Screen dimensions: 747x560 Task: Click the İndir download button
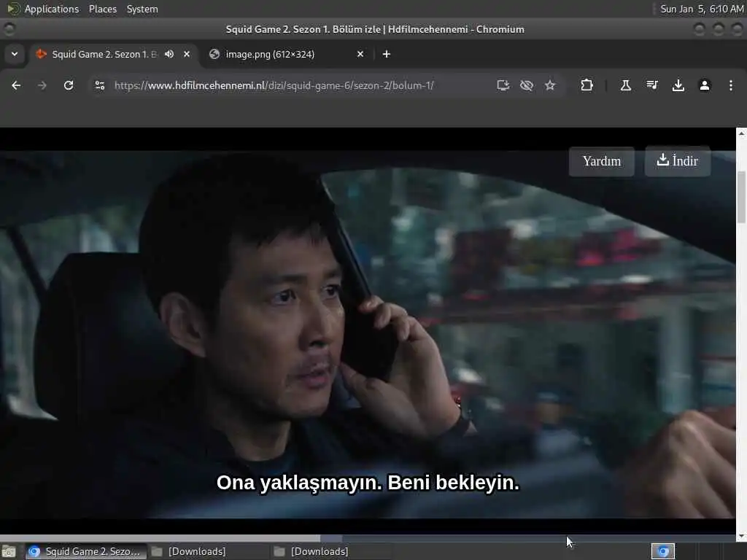pyautogui.click(x=678, y=161)
